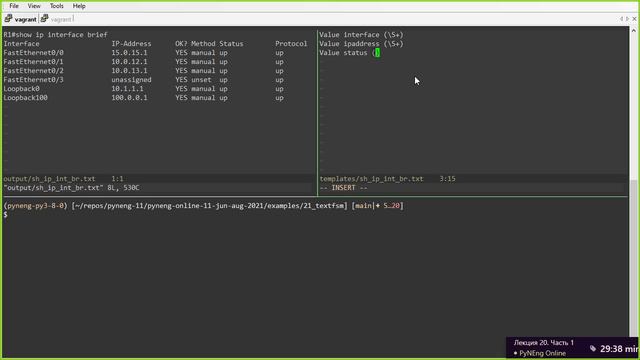Click IP address 10.1.1.1
The height and width of the screenshot is (360, 640).
127,89
